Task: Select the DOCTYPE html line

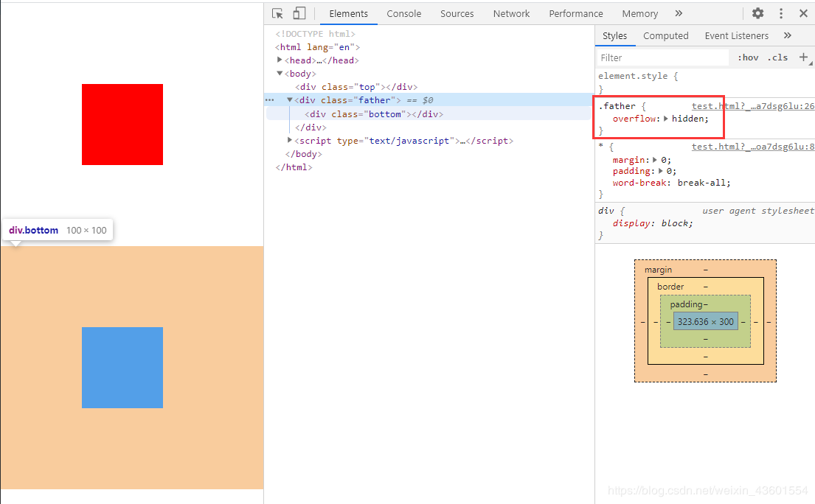Action: pyautogui.click(x=316, y=34)
